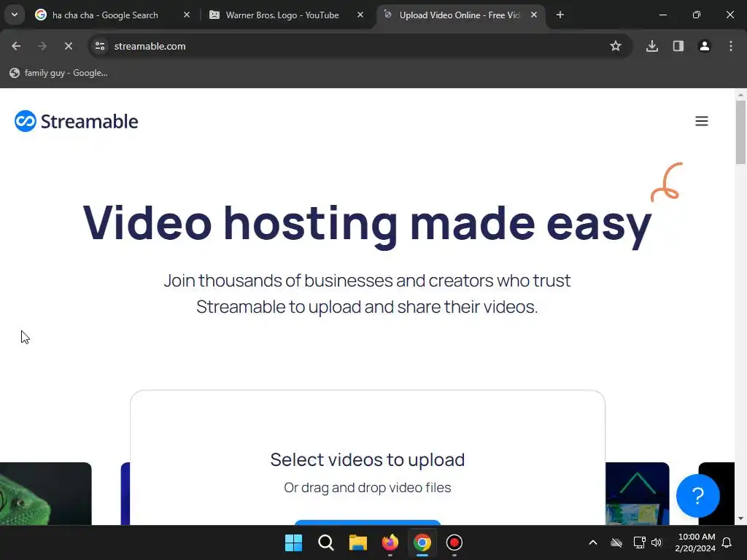View site information icon in address bar
This screenshot has width=747, height=560.
(x=100, y=46)
